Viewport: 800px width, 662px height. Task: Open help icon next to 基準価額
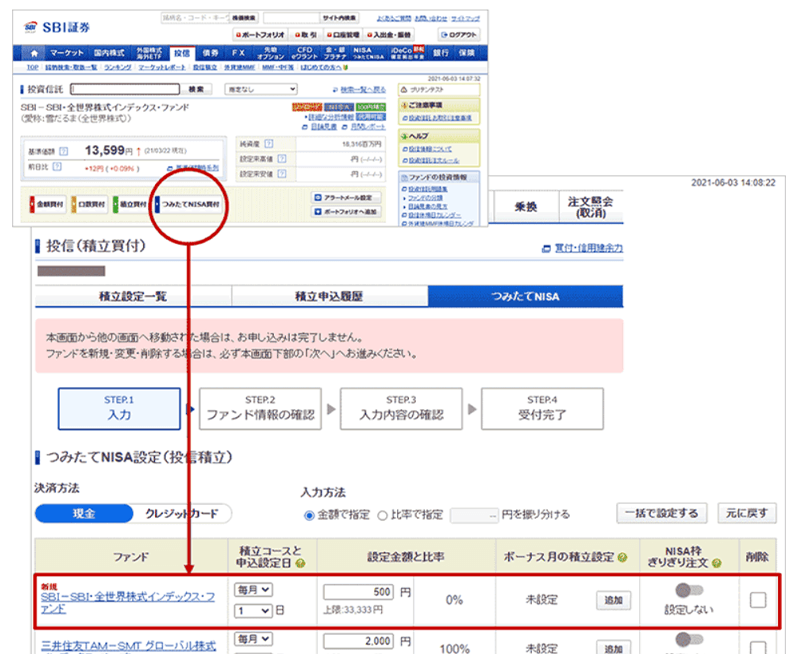[x=64, y=151]
